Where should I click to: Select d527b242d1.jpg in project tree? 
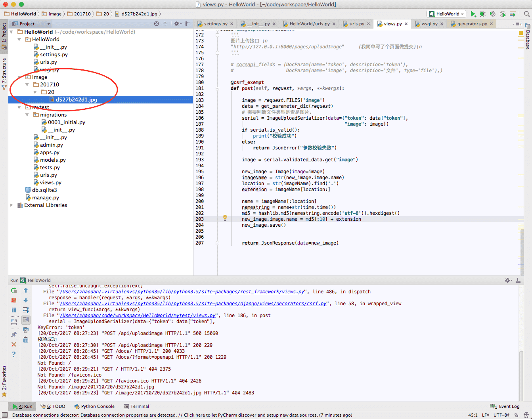(x=101, y=100)
